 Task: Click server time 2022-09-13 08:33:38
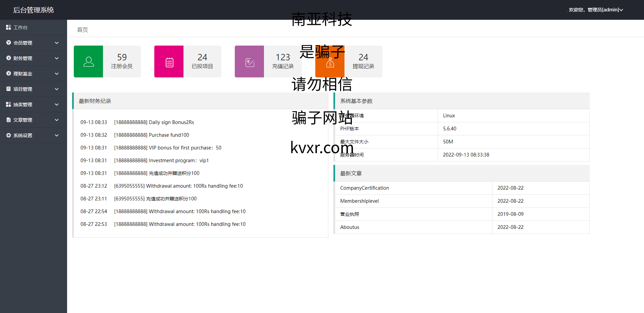point(466,155)
